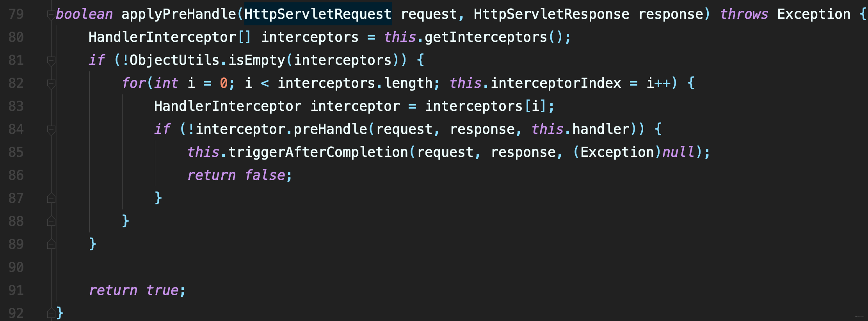Click the getInterceptors method call
Viewport: 868px width, 321px height.
(x=486, y=37)
